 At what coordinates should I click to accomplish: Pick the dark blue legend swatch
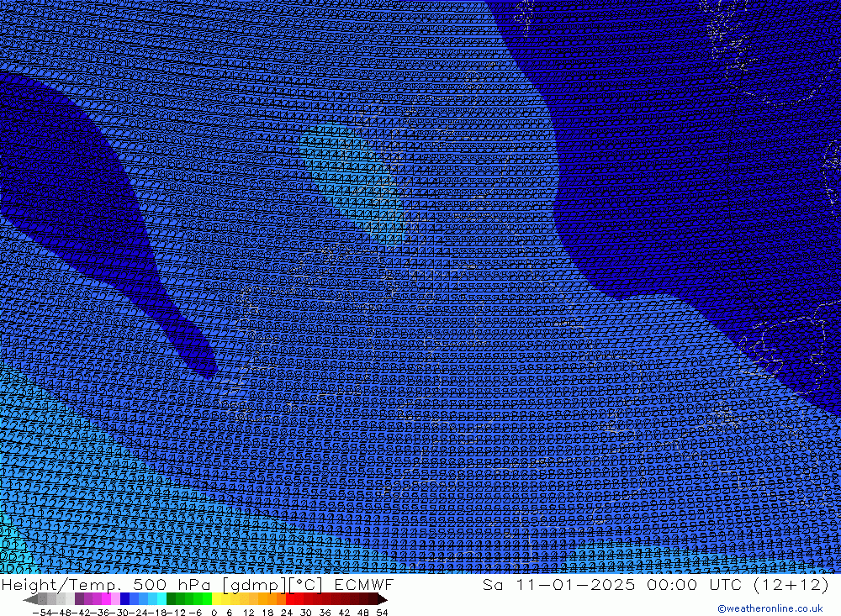(x=124, y=599)
